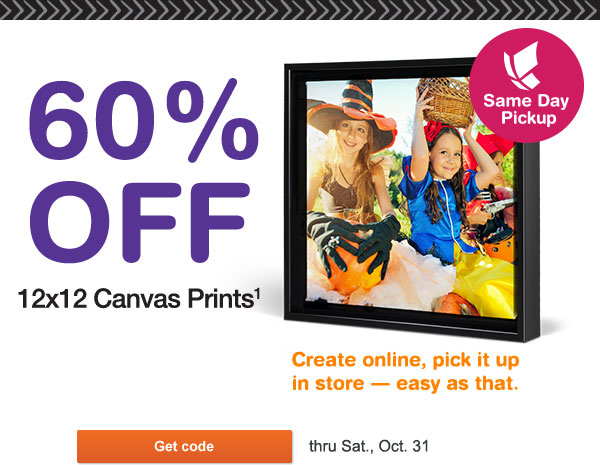Click the word Pickup in badge
The width and height of the screenshot is (600, 465).
pos(529,119)
